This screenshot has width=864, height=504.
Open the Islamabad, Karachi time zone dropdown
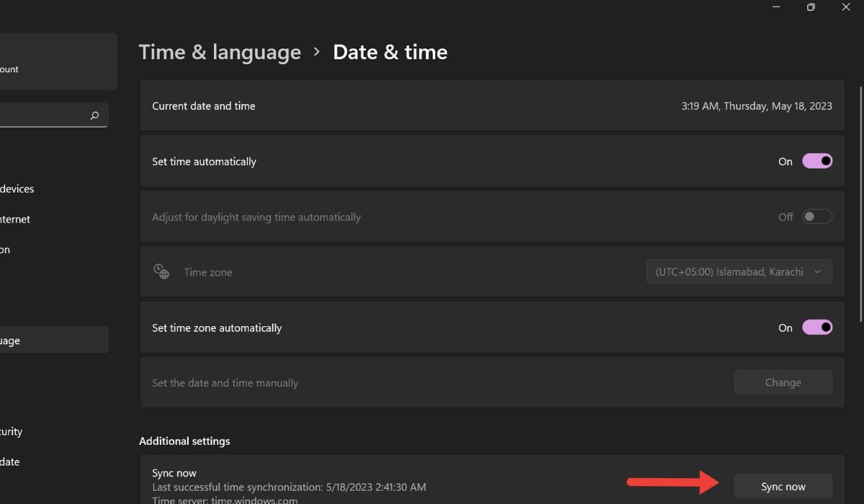pos(739,272)
